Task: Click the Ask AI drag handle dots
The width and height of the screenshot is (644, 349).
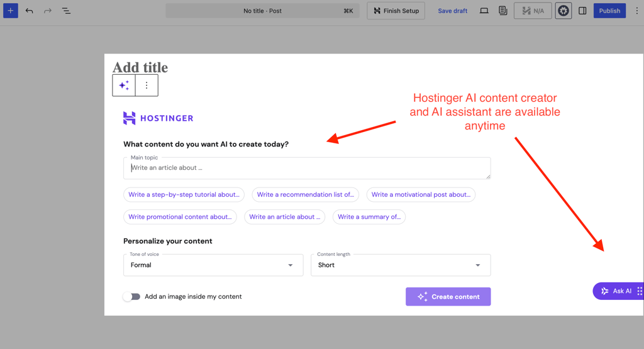Action: 640,291
